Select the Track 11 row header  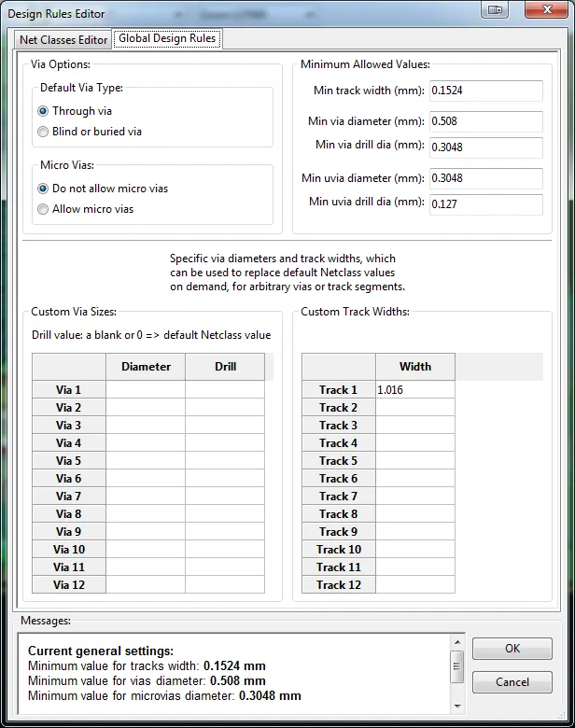(x=339, y=567)
